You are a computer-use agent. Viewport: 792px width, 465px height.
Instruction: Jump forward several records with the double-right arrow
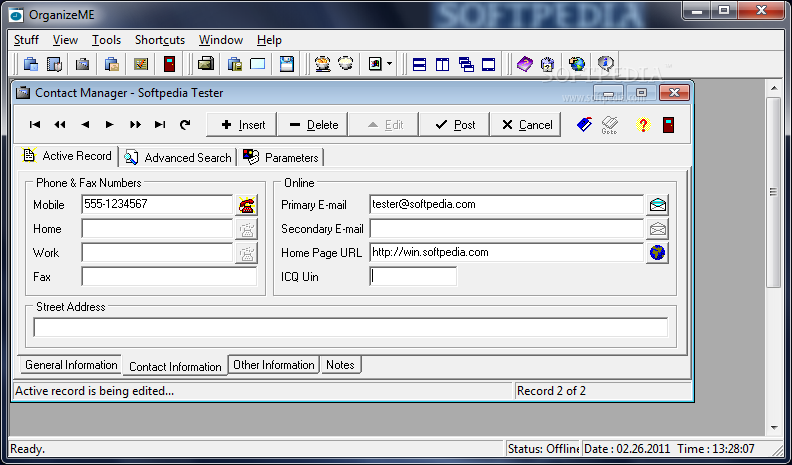click(135, 125)
